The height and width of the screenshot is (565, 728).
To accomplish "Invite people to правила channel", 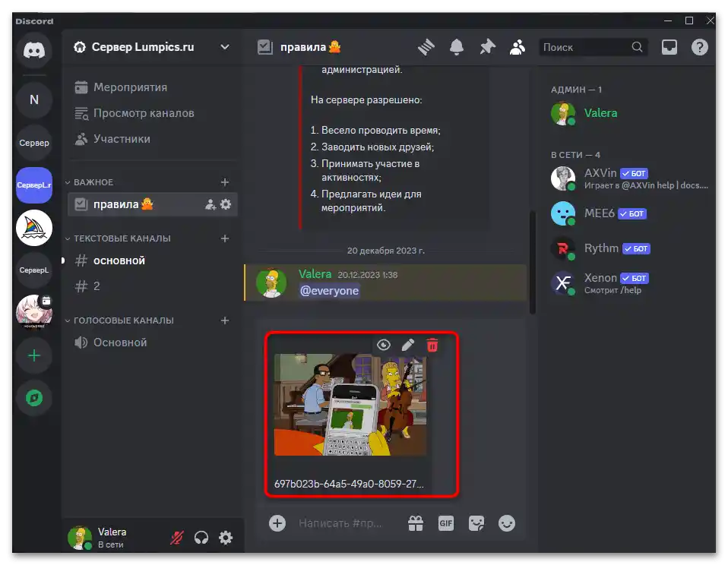I will point(210,204).
